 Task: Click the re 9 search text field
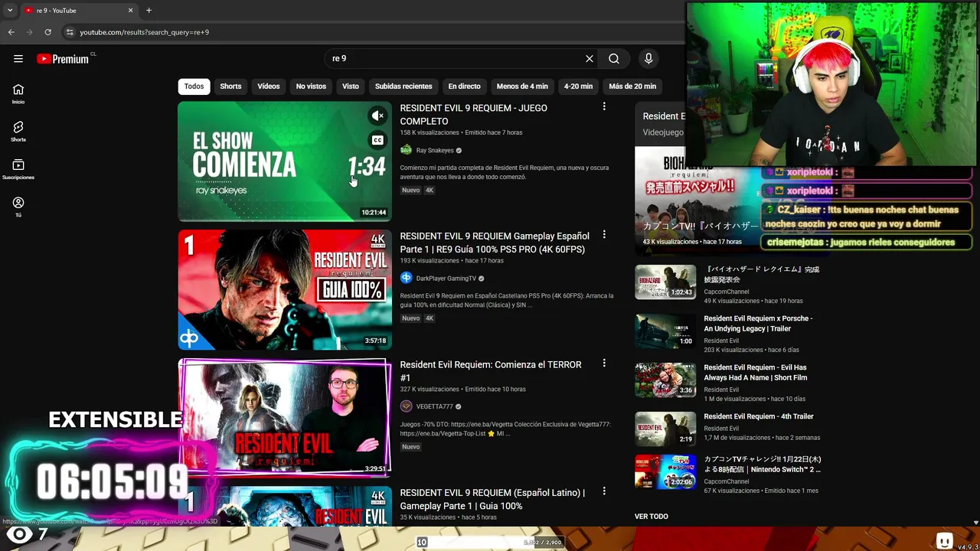pyautogui.click(x=456, y=58)
